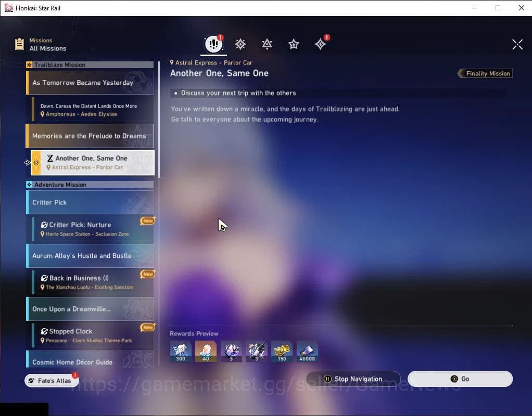Screen dimensions: 532x416
Task: Collapse the Adventure Mission section header
Action: (x=90, y=185)
